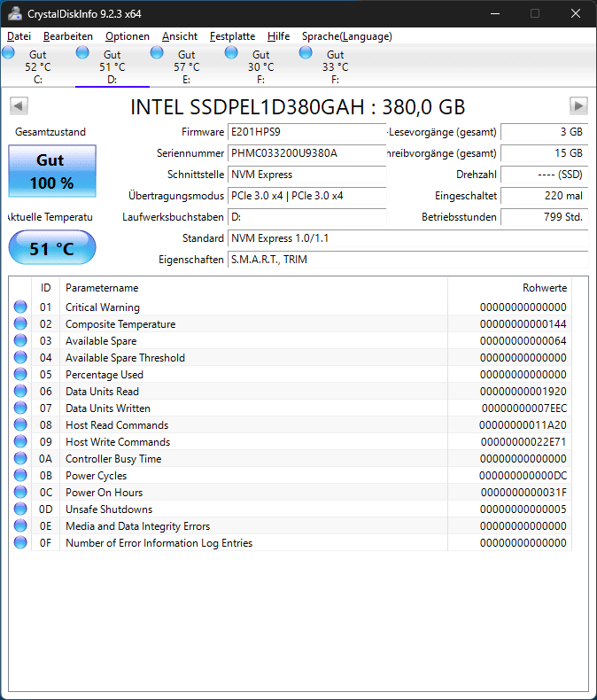
Task: Go to next disk with right arrow
Action: point(578,106)
